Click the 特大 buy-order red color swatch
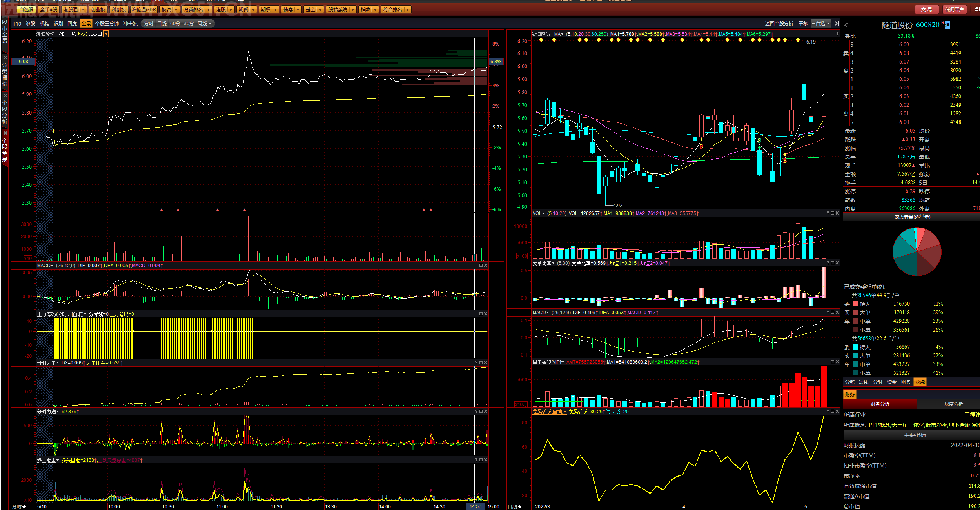980x510 pixels. pyautogui.click(x=855, y=304)
